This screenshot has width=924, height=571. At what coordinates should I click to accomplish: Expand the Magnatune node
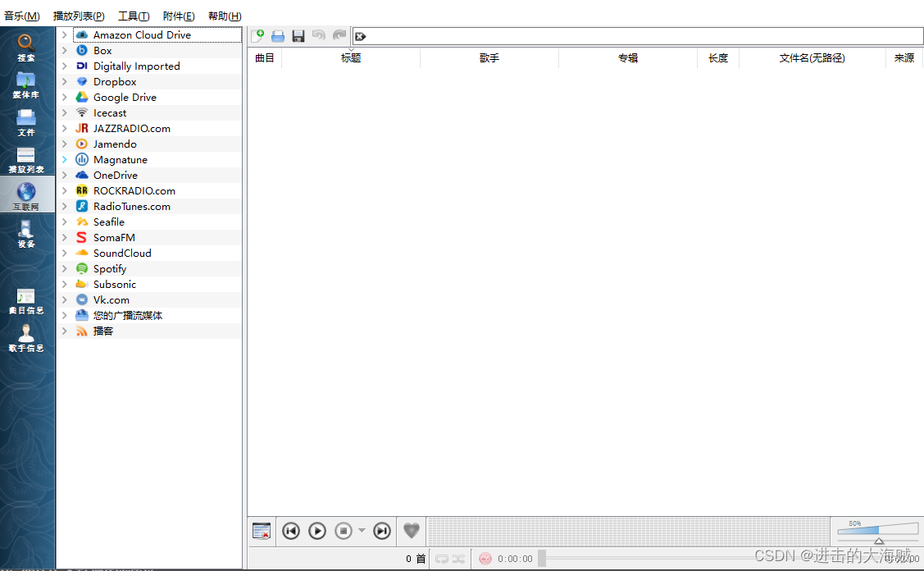click(x=65, y=160)
